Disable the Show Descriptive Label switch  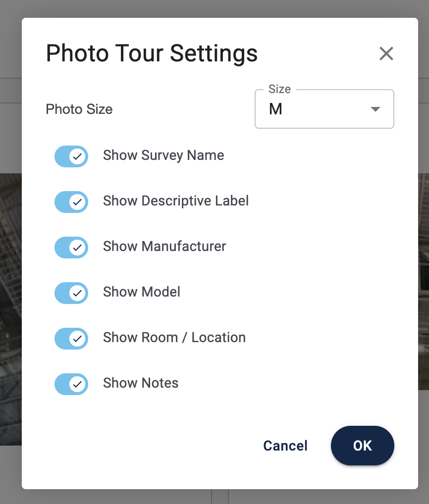point(71,202)
